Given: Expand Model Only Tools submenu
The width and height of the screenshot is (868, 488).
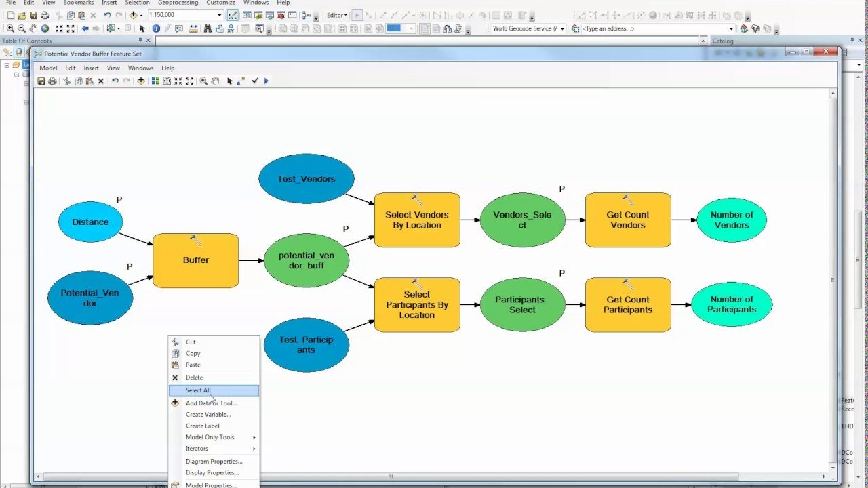Looking at the screenshot, I should coord(214,437).
